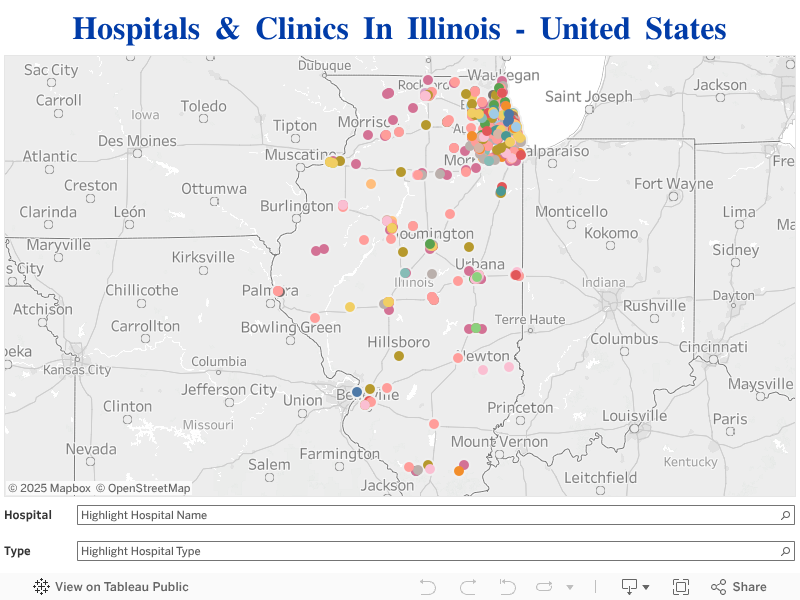This screenshot has width=800, height=600.
Task: Select the olive dot below Hillsboro
Action: point(399,356)
